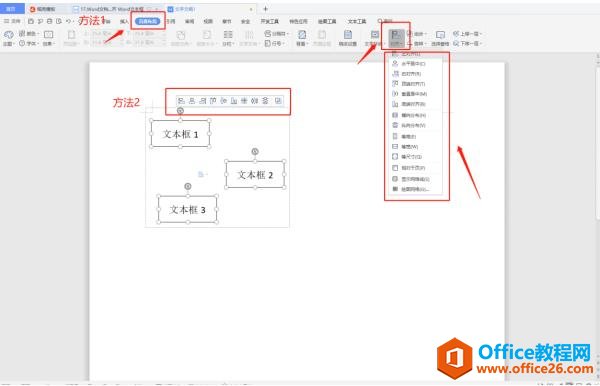Switch to the Page Layout (页面布局) tab
The height and width of the screenshot is (386, 600).
coord(148,21)
